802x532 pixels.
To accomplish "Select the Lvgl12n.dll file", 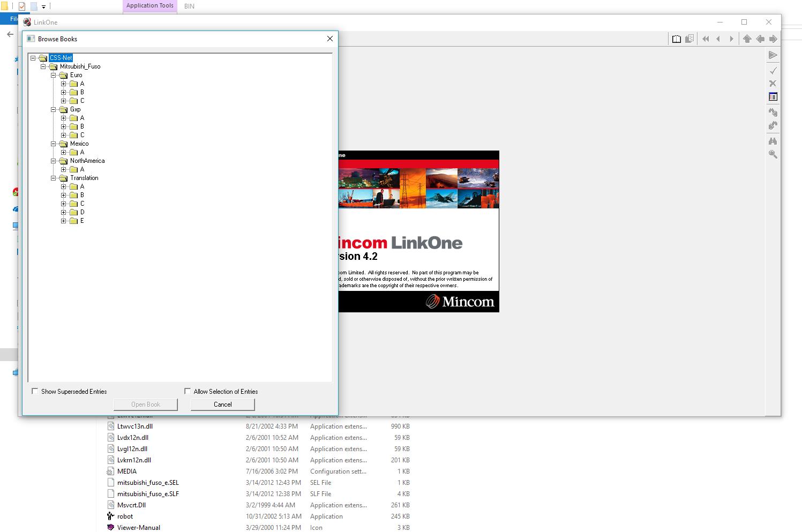I will tap(132, 449).
